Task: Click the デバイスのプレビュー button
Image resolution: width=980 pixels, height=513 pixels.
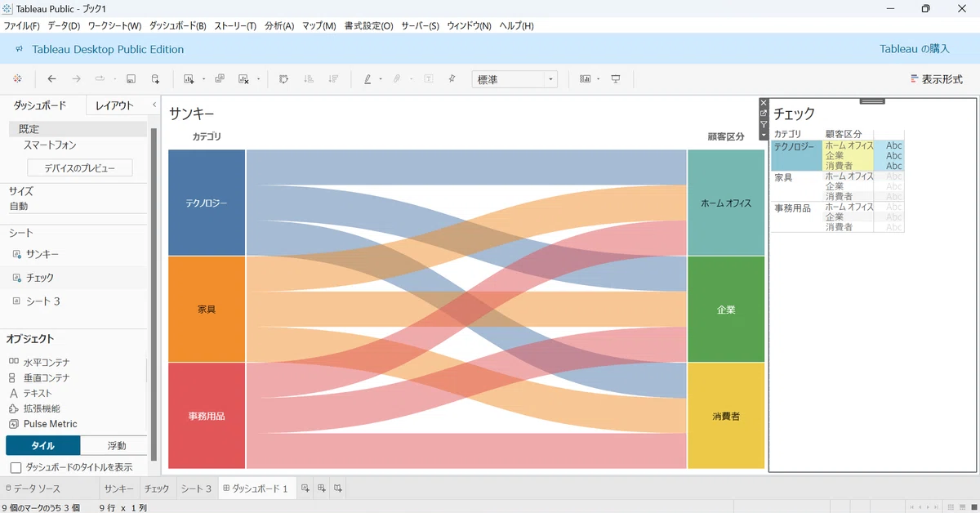Action: pos(80,168)
